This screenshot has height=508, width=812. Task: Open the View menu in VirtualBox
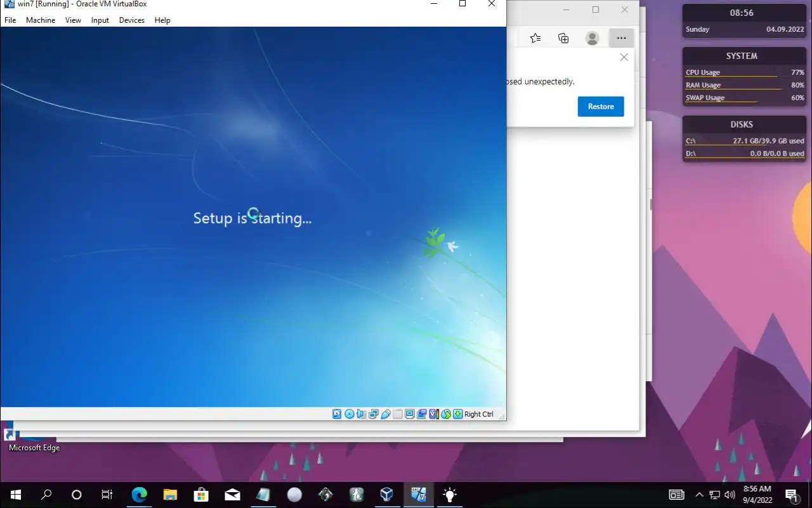(73, 20)
